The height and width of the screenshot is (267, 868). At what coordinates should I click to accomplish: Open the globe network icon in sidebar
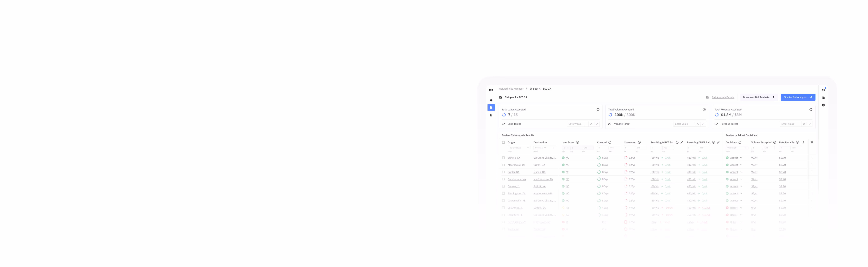pyautogui.click(x=491, y=100)
